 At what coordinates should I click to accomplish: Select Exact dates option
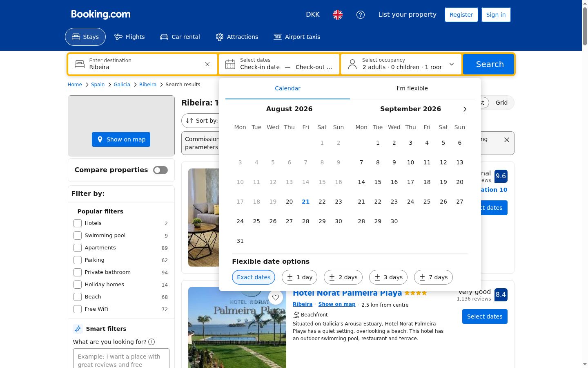coord(254,277)
